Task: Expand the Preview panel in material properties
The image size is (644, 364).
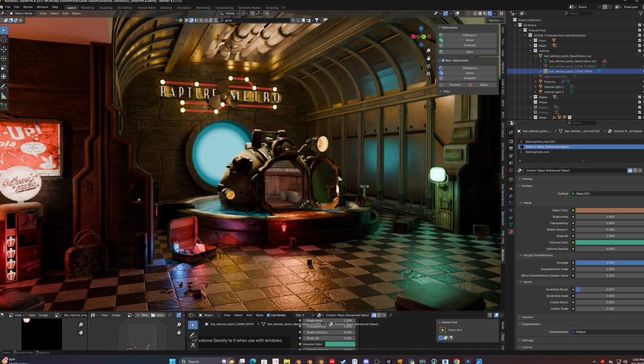Action: pyautogui.click(x=527, y=179)
